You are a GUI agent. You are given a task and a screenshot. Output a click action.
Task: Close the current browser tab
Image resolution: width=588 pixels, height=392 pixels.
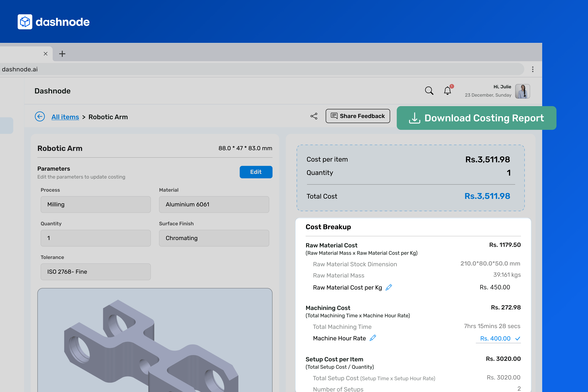click(45, 54)
